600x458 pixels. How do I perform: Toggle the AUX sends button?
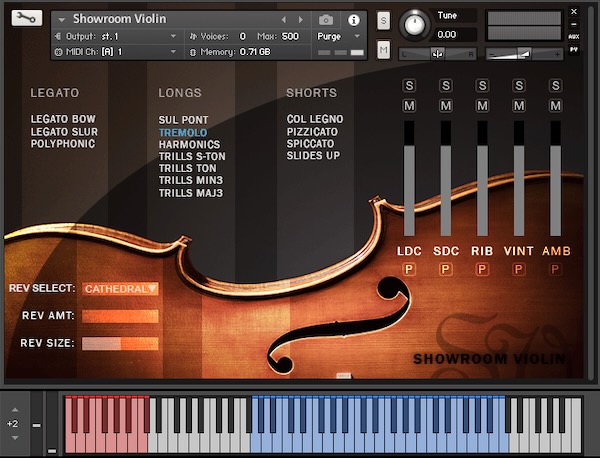click(574, 37)
